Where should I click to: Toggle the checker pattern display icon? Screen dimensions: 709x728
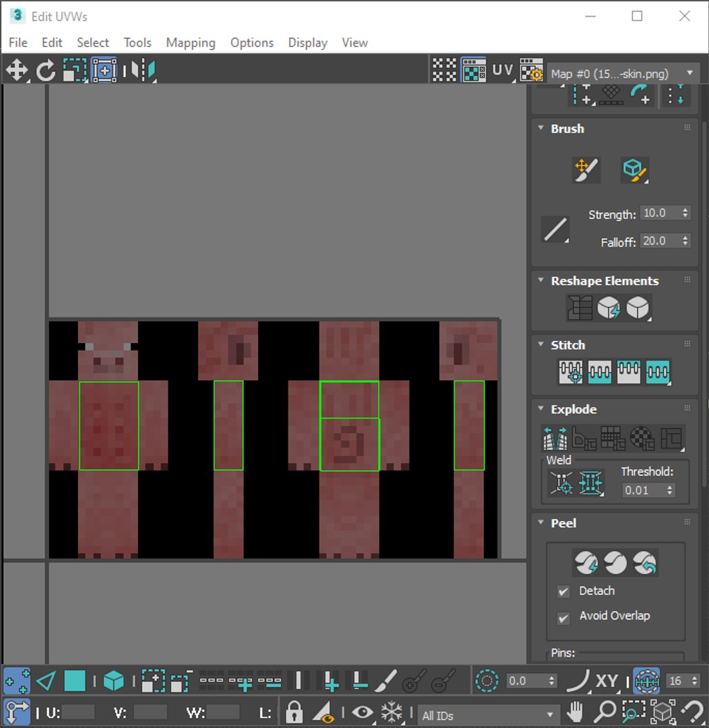[x=444, y=70]
